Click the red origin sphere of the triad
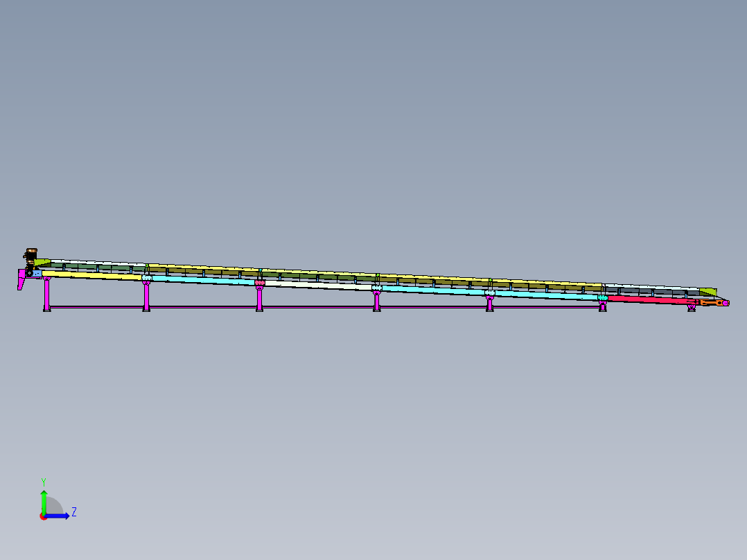Viewport: 747px width, 560px height. (x=44, y=516)
